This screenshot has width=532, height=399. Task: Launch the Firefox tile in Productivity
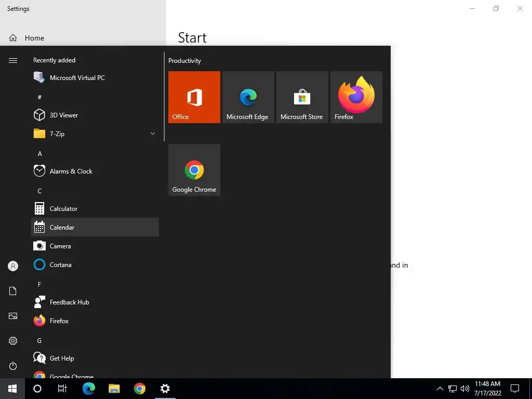coord(356,97)
